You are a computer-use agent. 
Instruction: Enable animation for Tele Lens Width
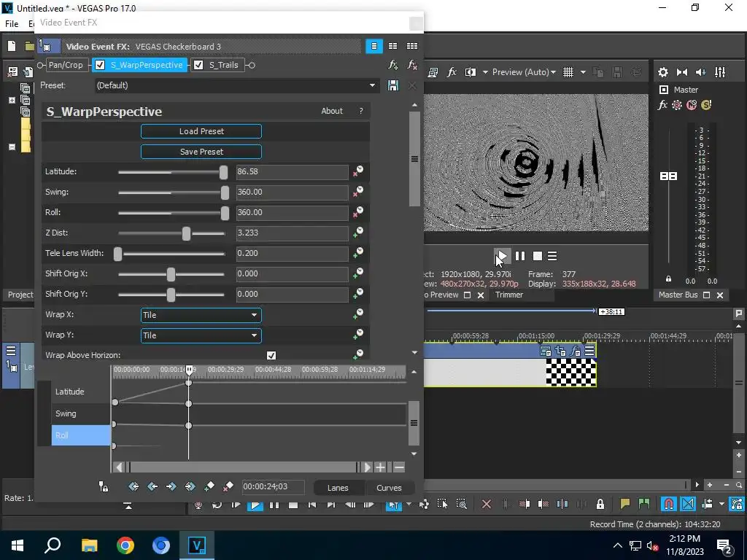click(x=357, y=253)
